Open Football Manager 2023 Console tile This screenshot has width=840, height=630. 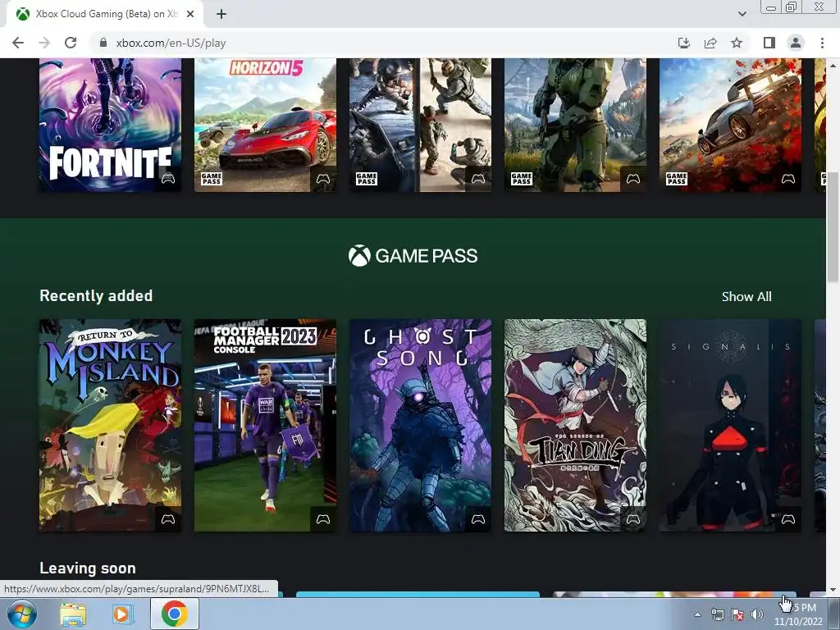(x=265, y=426)
